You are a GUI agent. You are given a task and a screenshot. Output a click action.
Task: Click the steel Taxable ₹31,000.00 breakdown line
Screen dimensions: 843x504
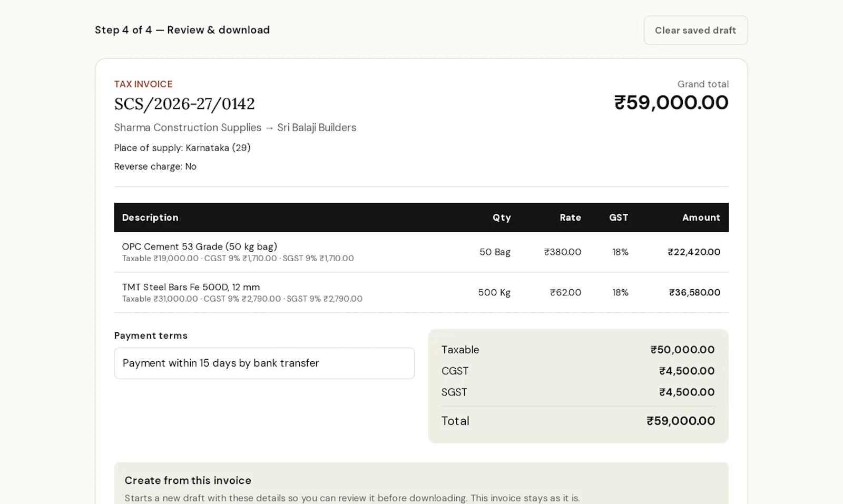pos(242,299)
